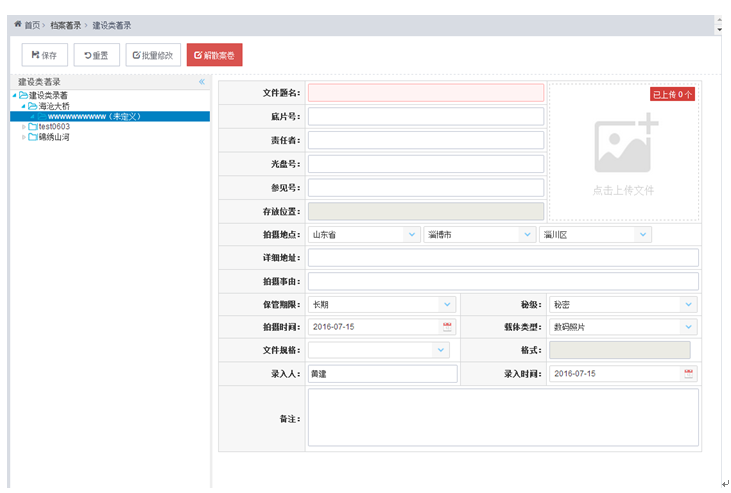Viewport: 731px width, 493px height.
Task: Expand the test0603 tree folder
Action: (x=24, y=126)
